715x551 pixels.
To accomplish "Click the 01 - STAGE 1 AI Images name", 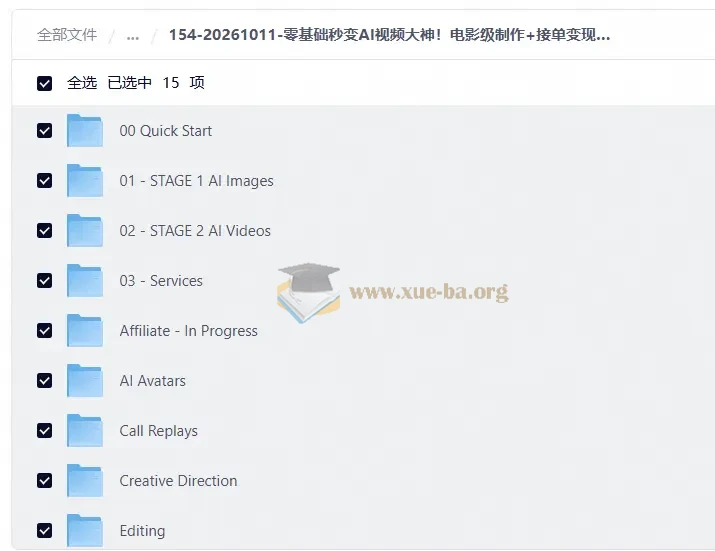I will point(197,181).
